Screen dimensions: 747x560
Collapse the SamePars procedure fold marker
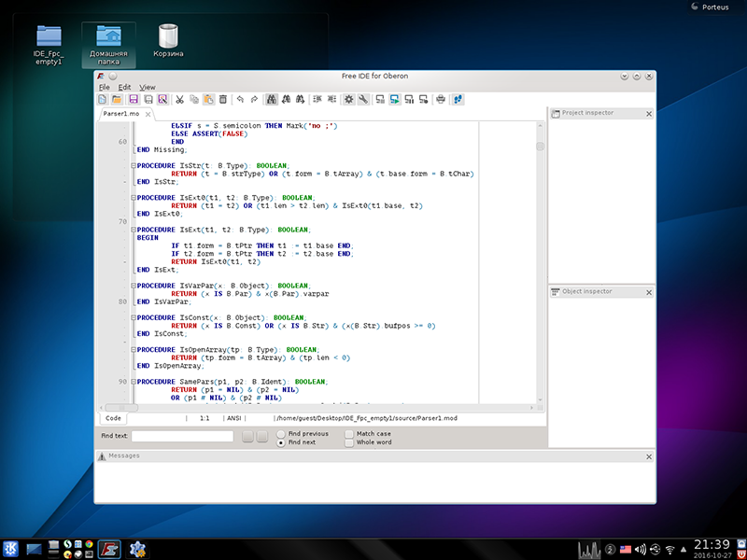[134, 382]
